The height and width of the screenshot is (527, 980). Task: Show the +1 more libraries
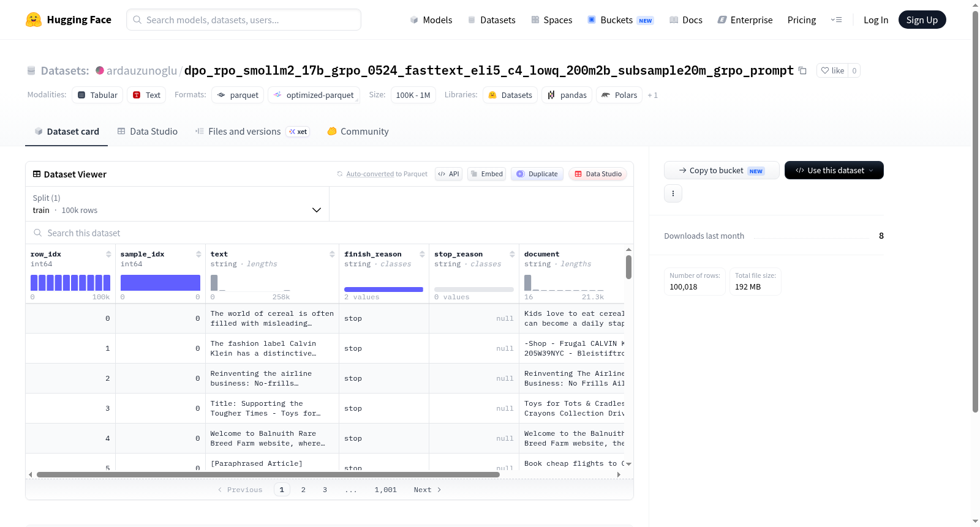(652, 95)
